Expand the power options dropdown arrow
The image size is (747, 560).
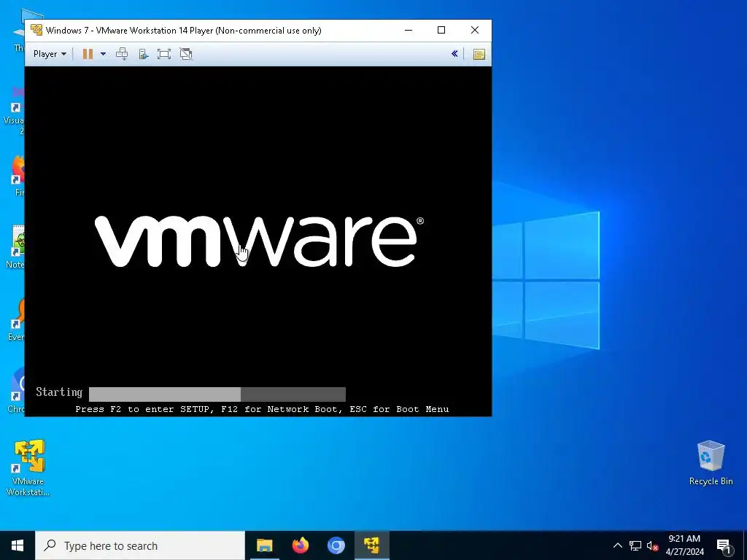103,54
